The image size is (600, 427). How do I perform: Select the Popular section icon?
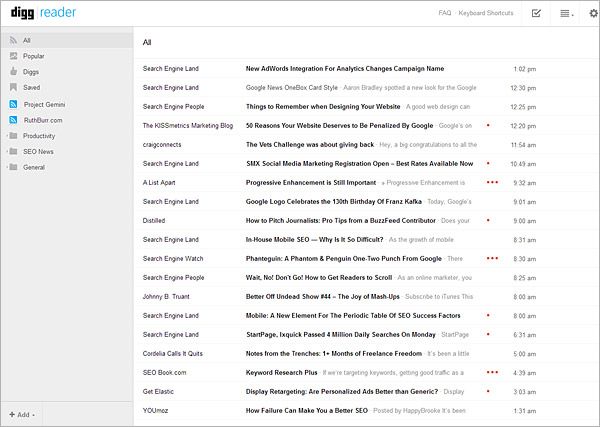[x=11, y=56]
